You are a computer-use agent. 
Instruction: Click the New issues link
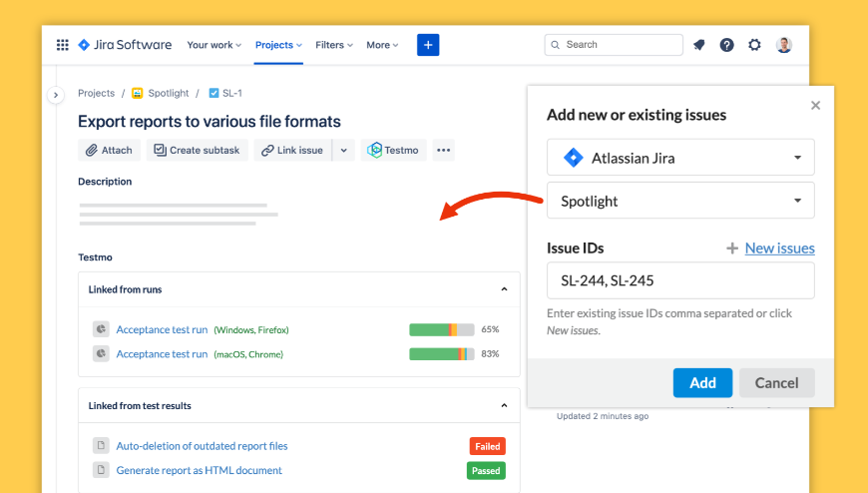point(779,248)
